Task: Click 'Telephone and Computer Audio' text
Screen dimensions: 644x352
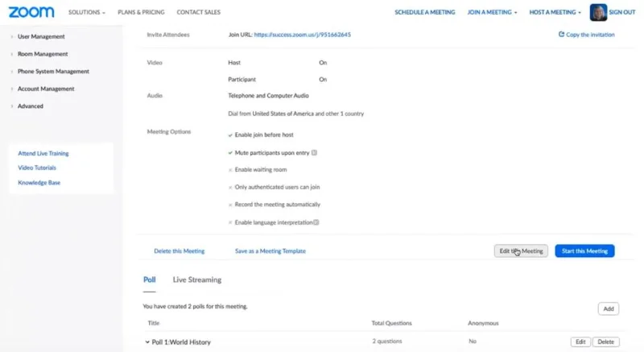Action: [268, 95]
